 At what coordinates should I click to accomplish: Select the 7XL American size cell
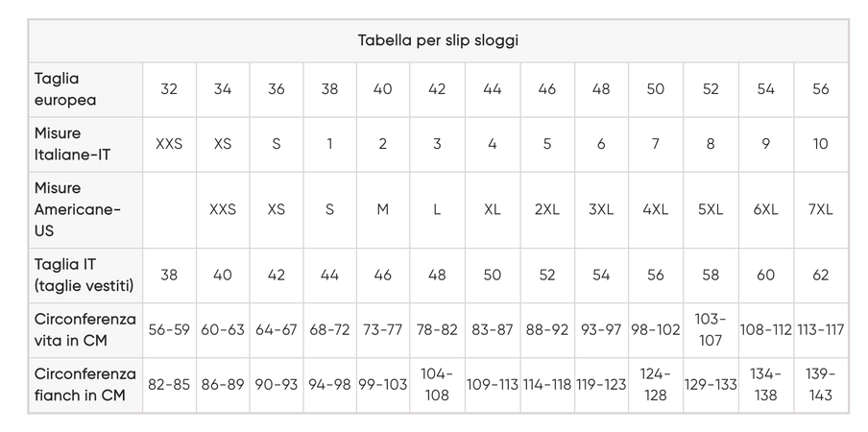[x=820, y=209]
